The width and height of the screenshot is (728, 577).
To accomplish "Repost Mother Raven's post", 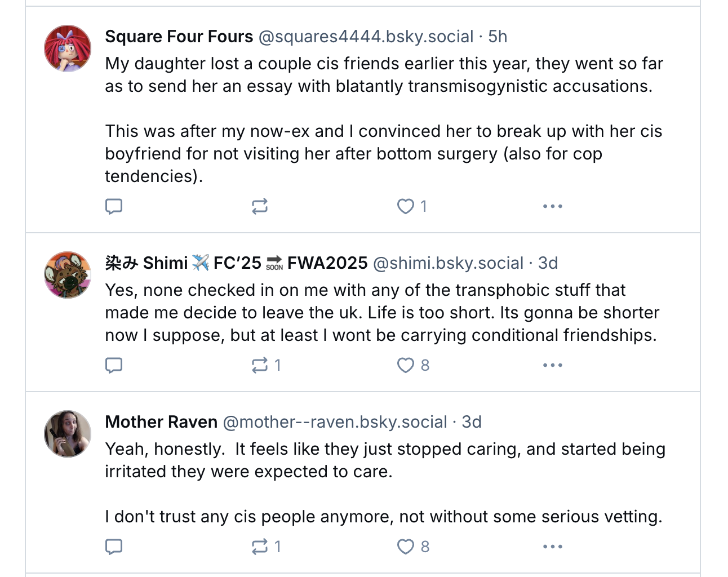I will (260, 547).
